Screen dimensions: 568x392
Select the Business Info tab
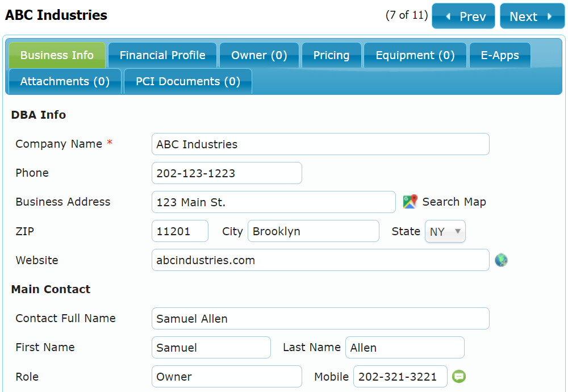coord(57,55)
